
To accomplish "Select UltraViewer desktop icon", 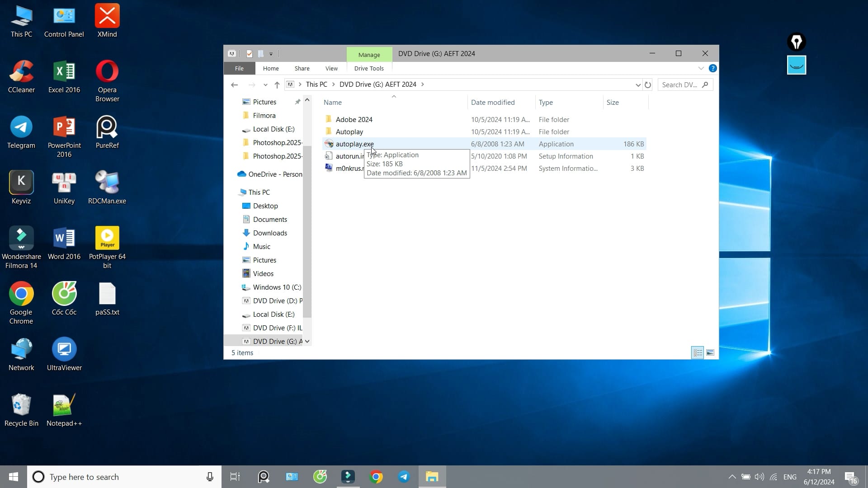I will tap(64, 354).
